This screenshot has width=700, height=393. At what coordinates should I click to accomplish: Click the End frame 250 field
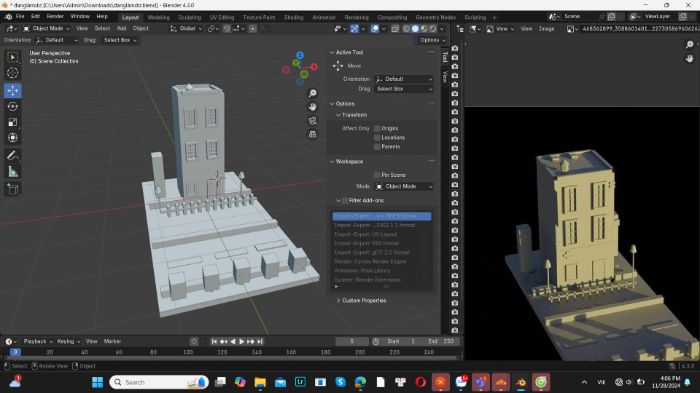click(442, 341)
